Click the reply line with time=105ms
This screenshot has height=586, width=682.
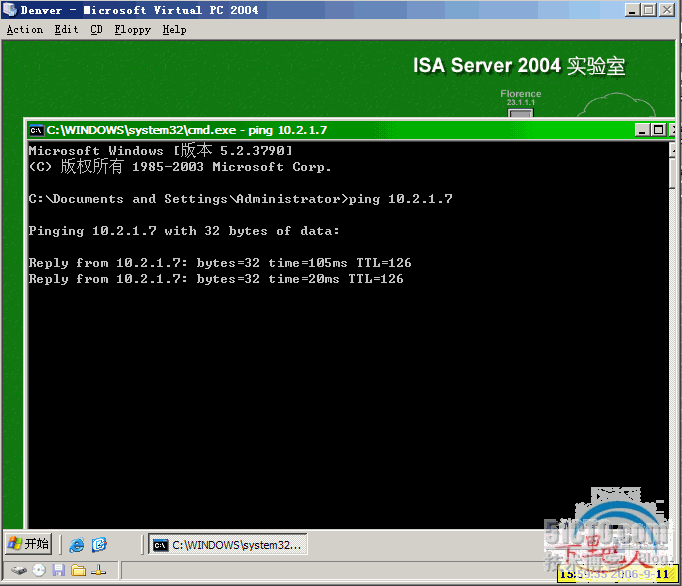coord(220,263)
